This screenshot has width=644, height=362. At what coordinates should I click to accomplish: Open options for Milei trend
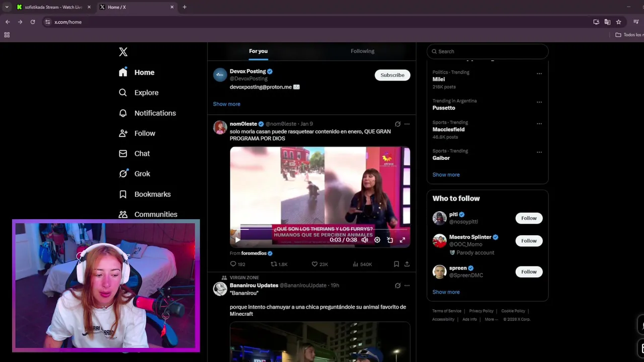[539, 73]
